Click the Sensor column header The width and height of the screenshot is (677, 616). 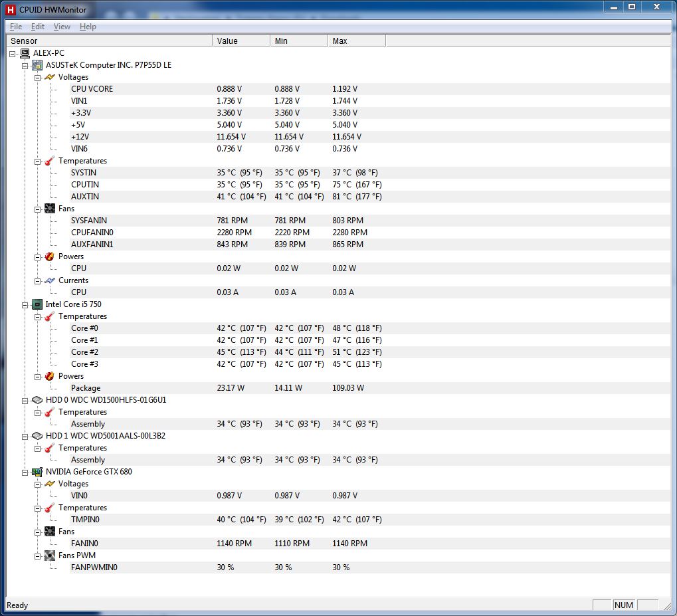pos(110,41)
